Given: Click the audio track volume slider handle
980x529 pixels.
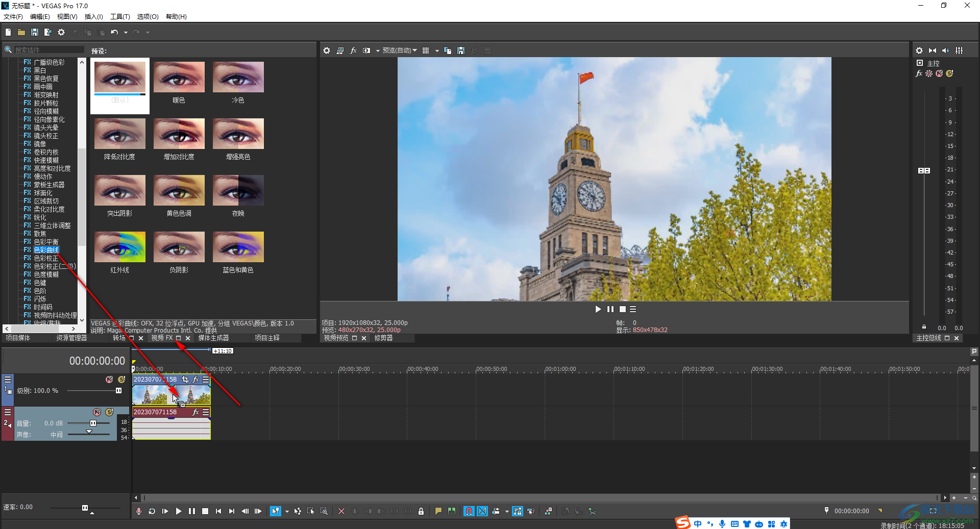Looking at the screenshot, I should (x=93, y=423).
